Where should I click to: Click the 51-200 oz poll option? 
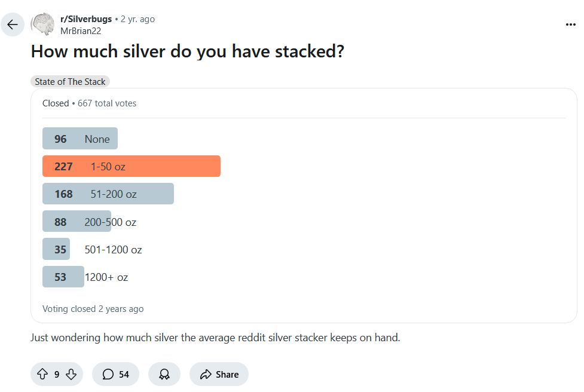click(108, 194)
